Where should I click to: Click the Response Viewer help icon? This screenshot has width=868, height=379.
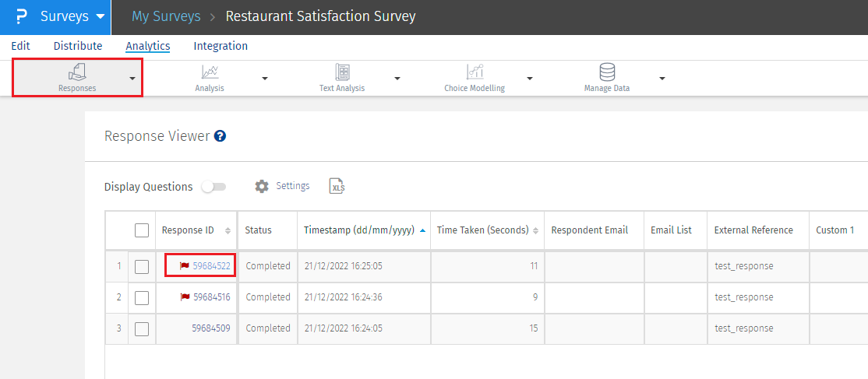220,136
